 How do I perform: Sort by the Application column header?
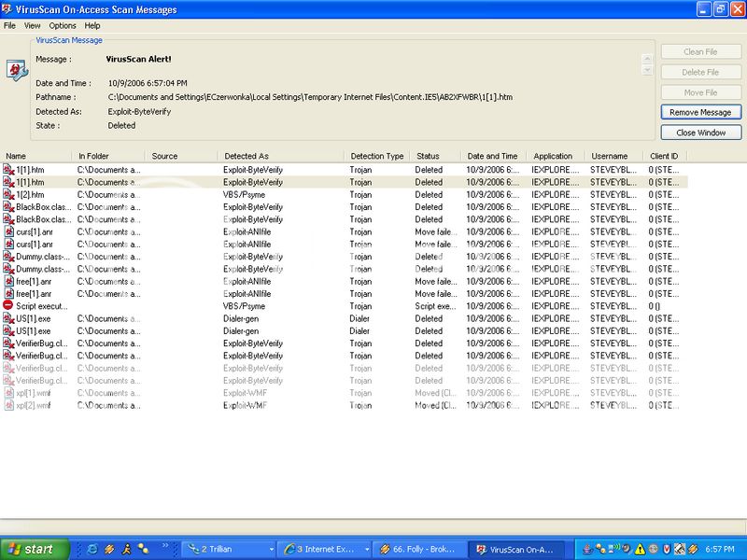[557, 156]
